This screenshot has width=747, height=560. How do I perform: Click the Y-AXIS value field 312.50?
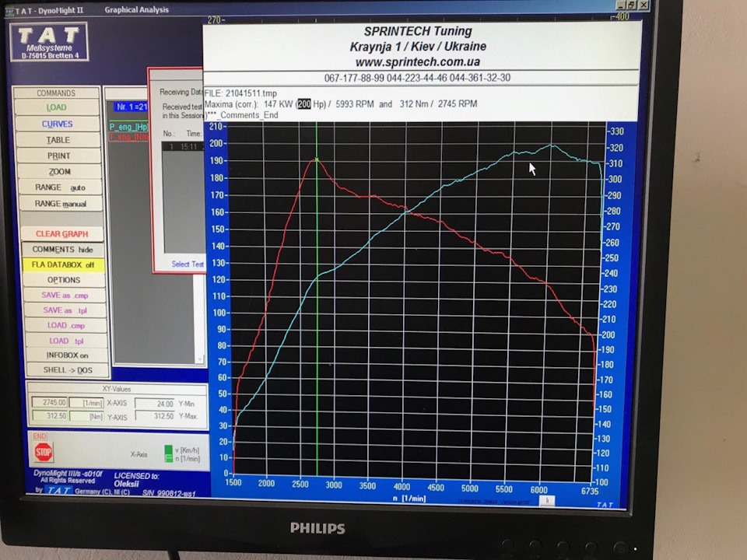tap(50, 415)
